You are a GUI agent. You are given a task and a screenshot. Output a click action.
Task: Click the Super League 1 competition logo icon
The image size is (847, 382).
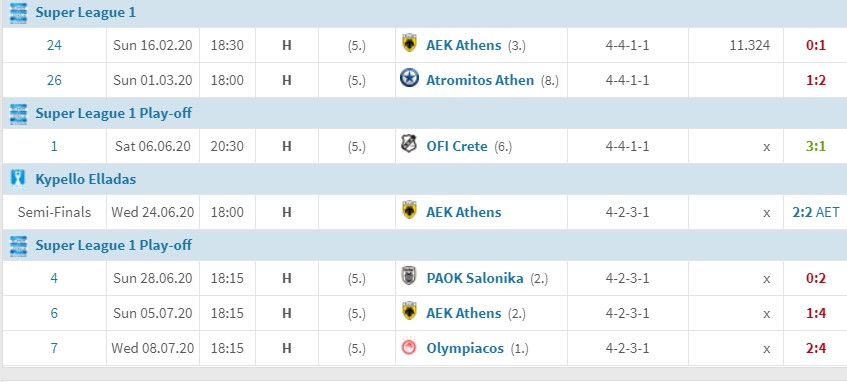[x=18, y=13]
